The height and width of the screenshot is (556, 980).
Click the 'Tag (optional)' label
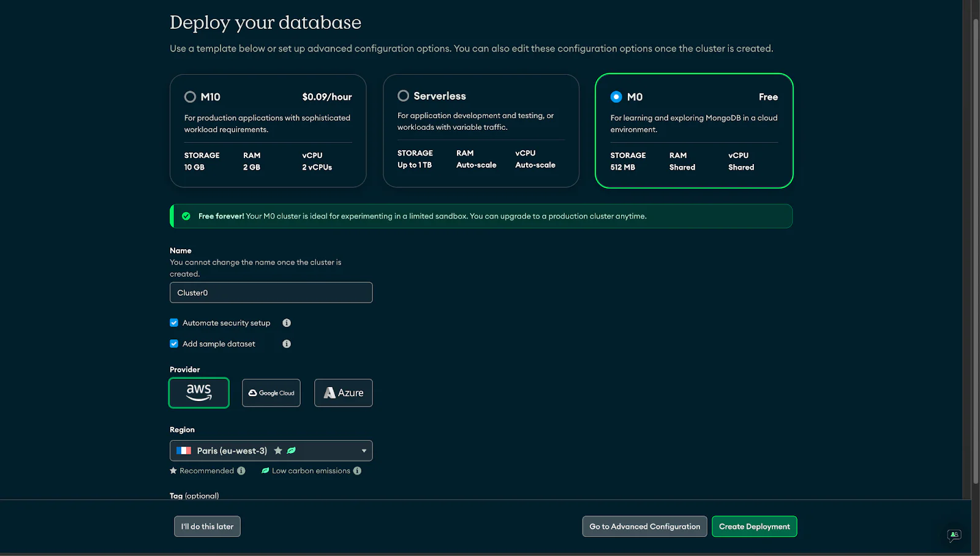(x=194, y=496)
